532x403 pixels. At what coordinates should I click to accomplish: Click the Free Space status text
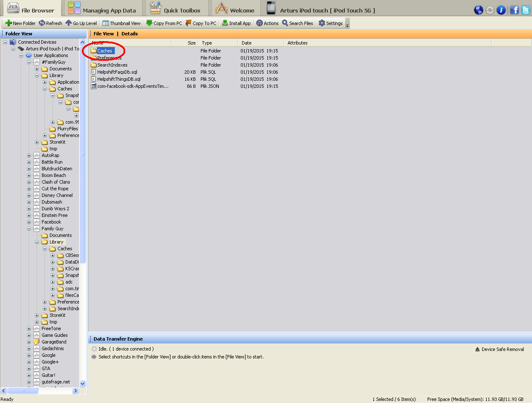click(475, 399)
